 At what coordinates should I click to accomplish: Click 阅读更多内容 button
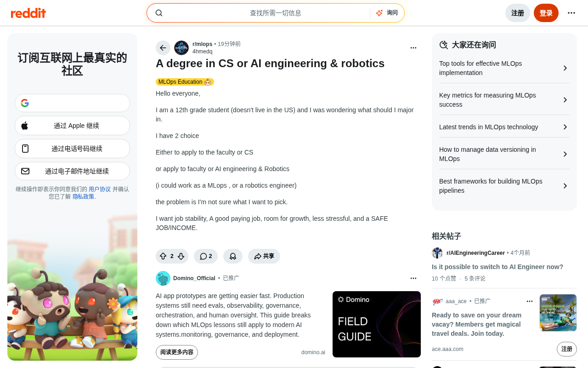pos(177,352)
